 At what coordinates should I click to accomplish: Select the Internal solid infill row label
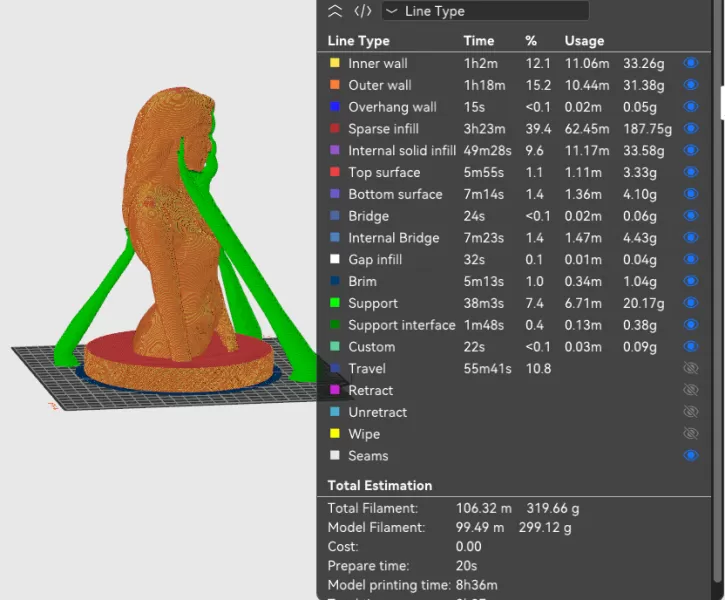402,151
